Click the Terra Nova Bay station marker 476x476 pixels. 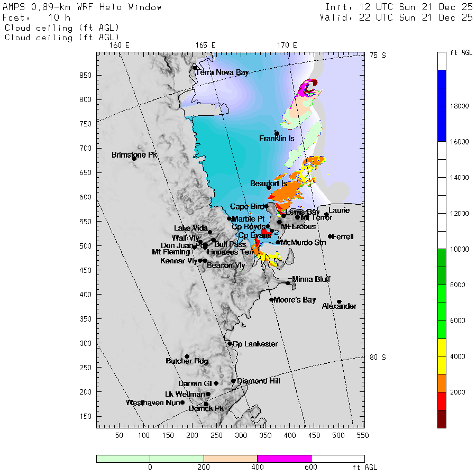click(195, 68)
